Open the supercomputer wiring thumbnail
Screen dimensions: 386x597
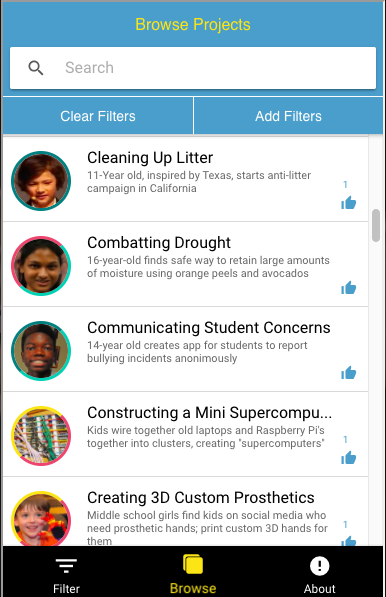tap(41, 436)
